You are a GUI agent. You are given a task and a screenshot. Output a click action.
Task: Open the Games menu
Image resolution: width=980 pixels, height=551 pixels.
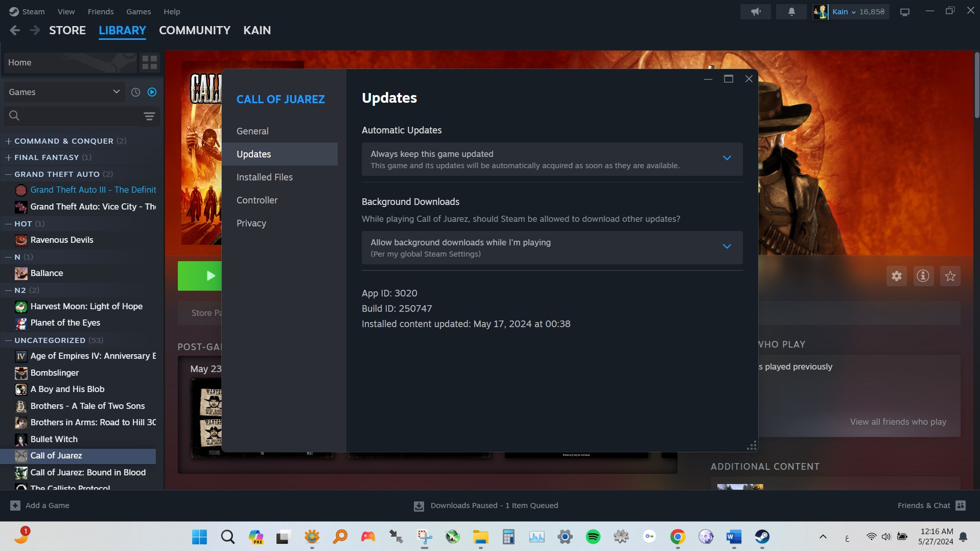(138, 11)
